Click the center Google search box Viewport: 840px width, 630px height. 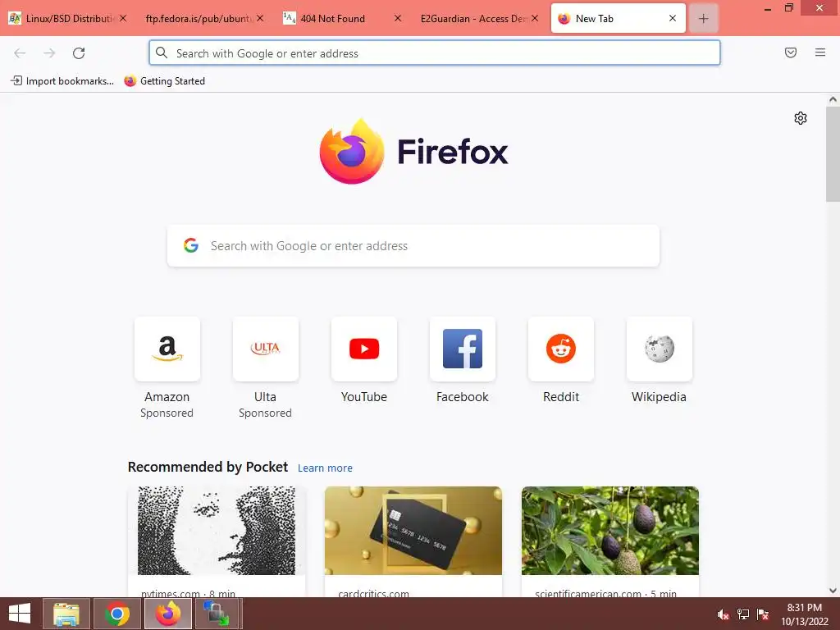[413, 246]
